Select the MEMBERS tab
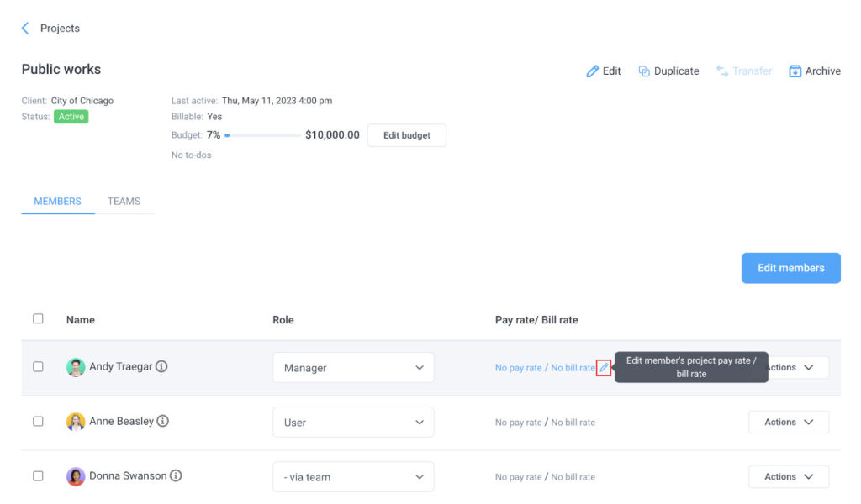The height and width of the screenshot is (504, 861). click(x=57, y=201)
